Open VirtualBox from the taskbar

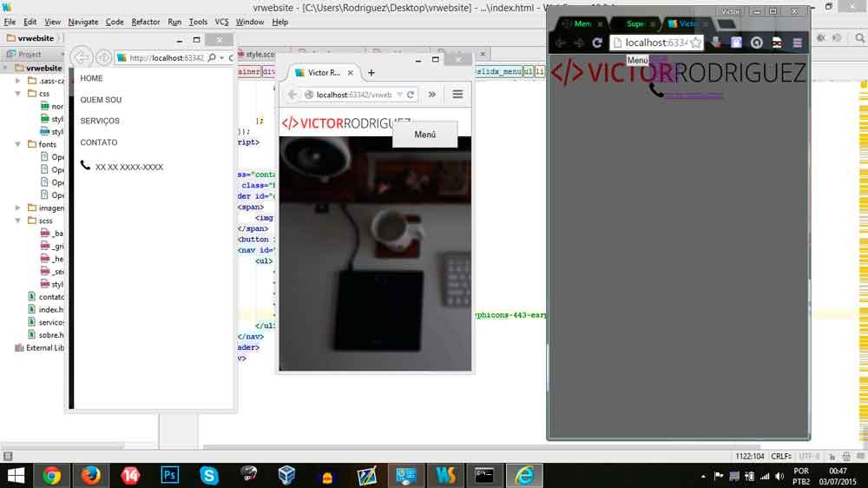tap(286, 475)
